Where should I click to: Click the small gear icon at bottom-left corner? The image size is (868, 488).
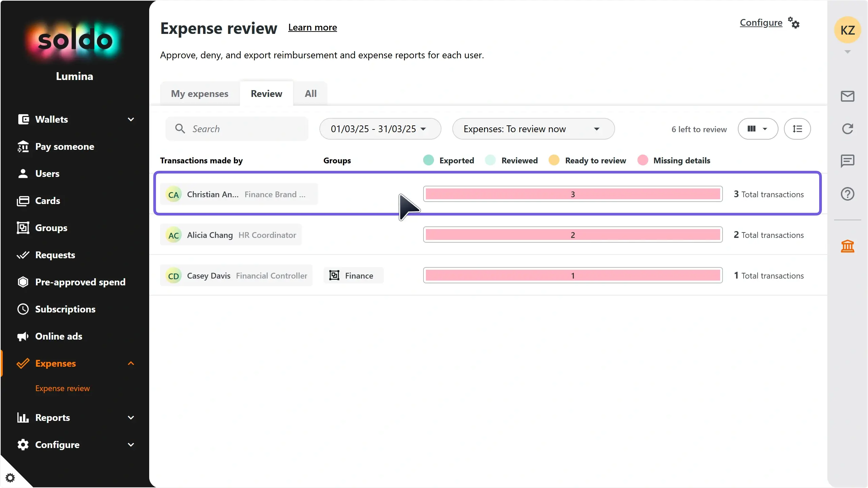tap(10, 478)
